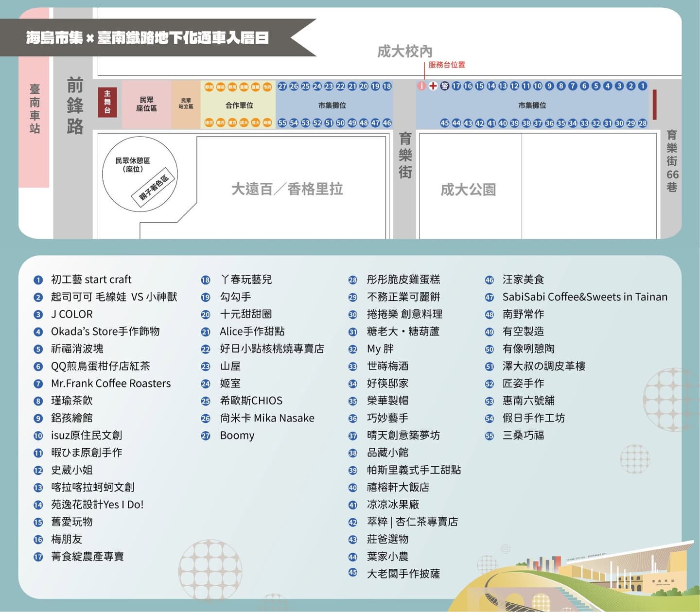This screenshot has height=612, width=700.
Task: Click the 成大校內 campus label
Action: pyautogui.click(x=405, y=51)
